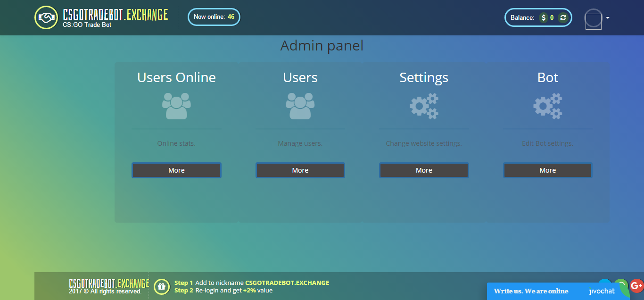
Task: Click the Admin panel page title
Action: coord(322,46)
